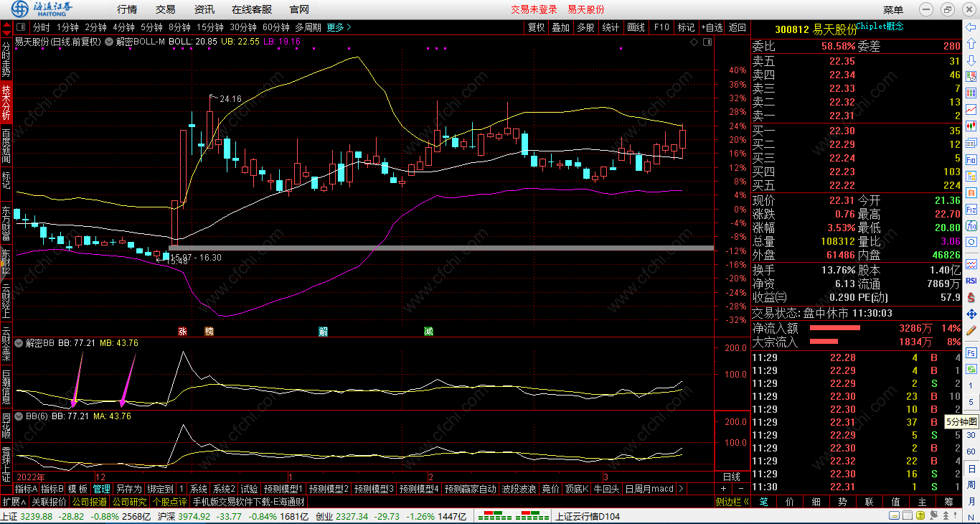
Task: Click the red 涨 marker under chart
Action: click(x=182, y=331)
